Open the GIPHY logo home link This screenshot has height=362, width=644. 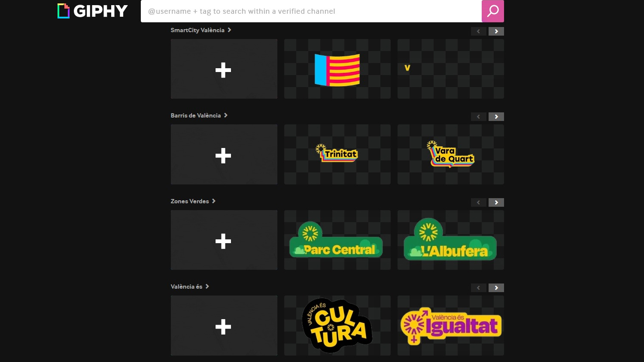tap(93, 11)
